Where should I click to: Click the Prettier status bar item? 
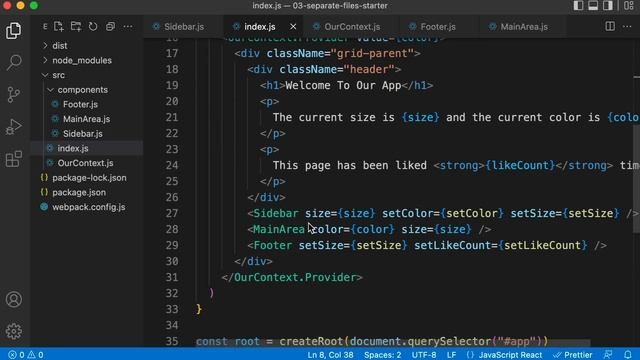(x=572, y=355)
